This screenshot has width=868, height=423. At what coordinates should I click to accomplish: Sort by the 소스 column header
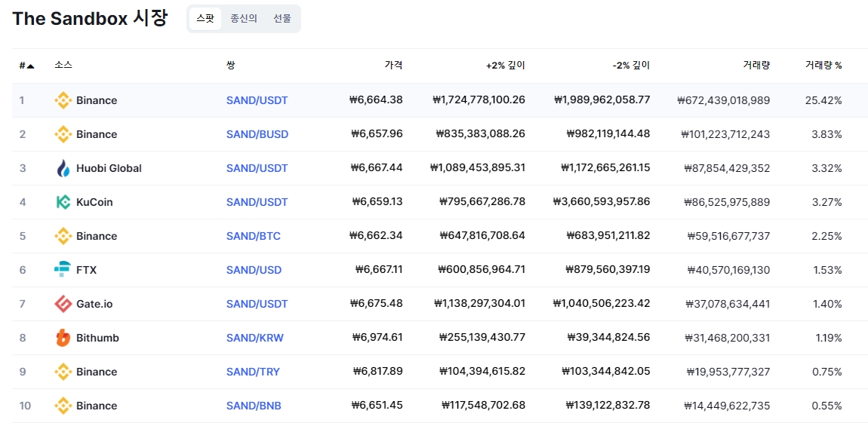point(63,66)
